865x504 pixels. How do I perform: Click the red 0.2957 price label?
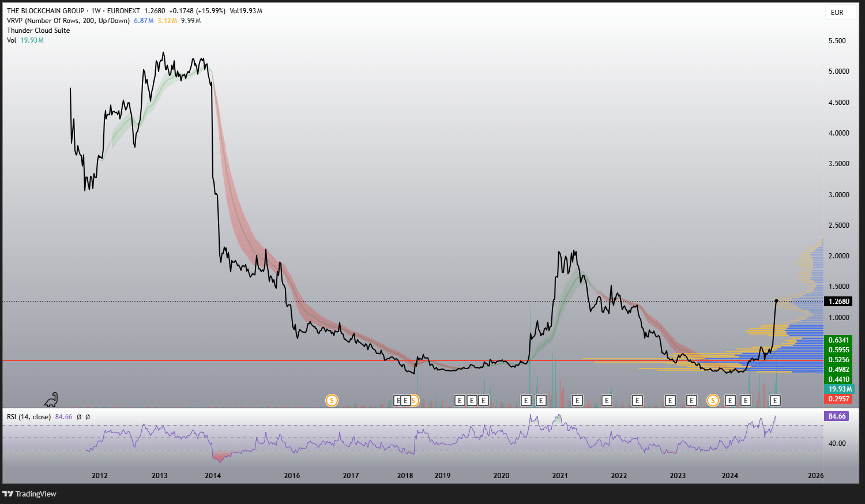838,399
